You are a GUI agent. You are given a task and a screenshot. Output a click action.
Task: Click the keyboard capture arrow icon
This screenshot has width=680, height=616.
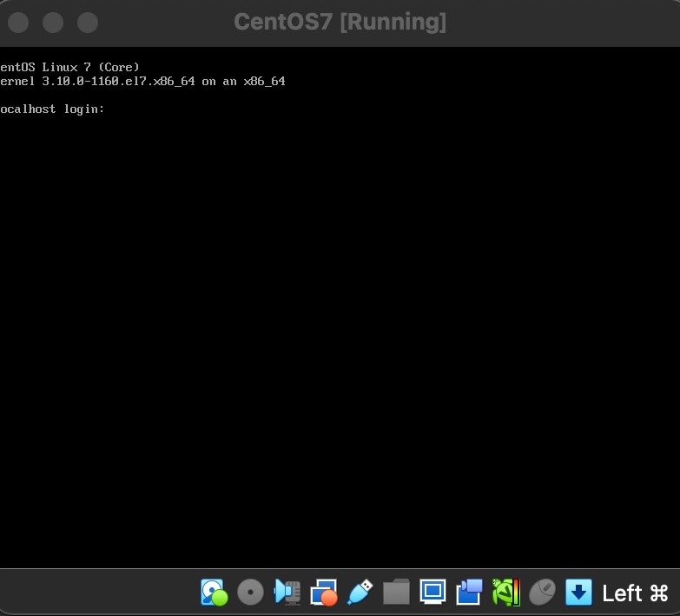[578, 593]
